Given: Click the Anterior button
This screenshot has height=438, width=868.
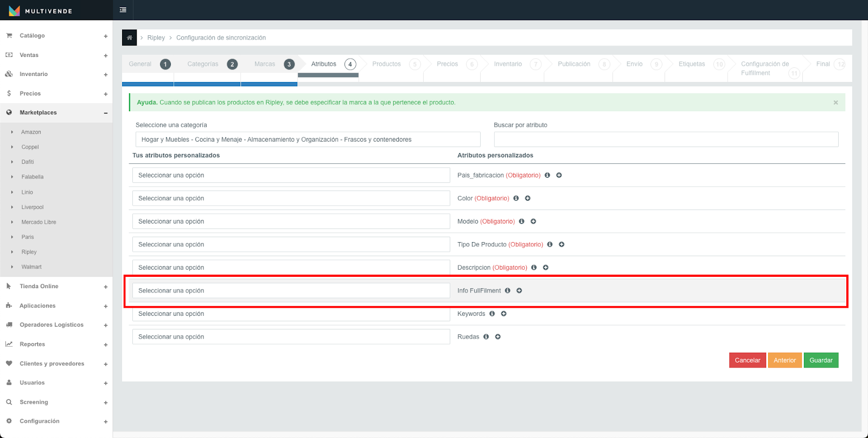Looking at the screenshot, I should (x=785, y=360).
